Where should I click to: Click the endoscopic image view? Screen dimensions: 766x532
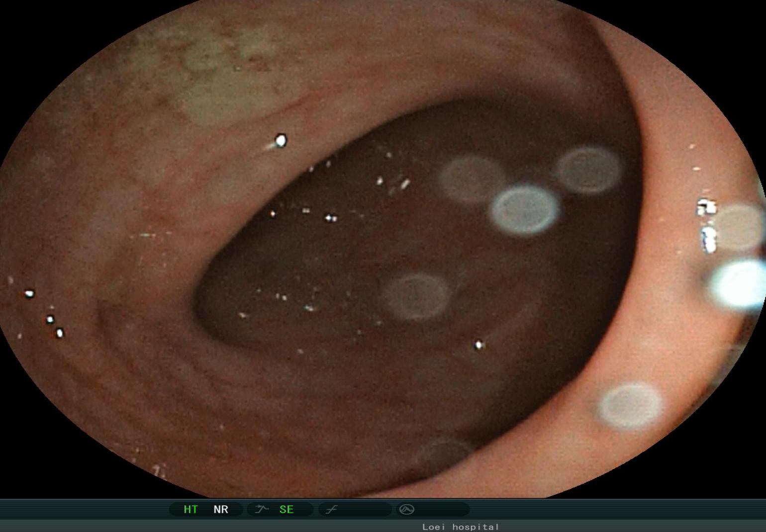coord(383,249)
